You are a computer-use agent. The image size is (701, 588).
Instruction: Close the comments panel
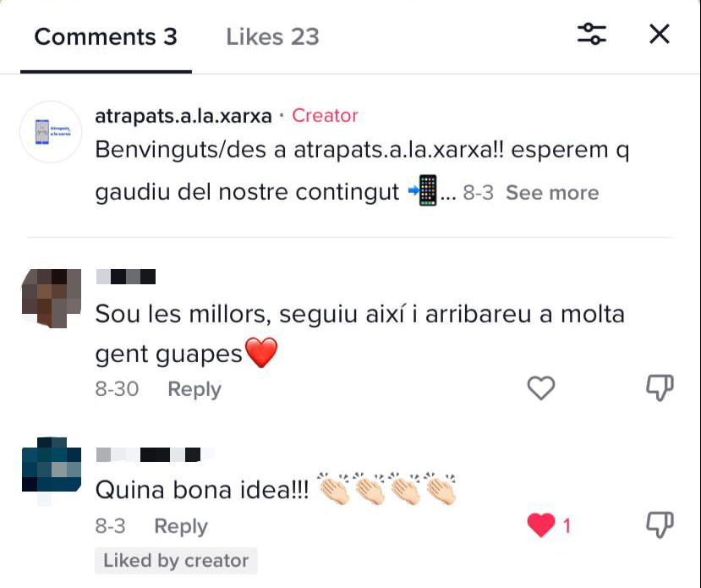coord(660,34)
